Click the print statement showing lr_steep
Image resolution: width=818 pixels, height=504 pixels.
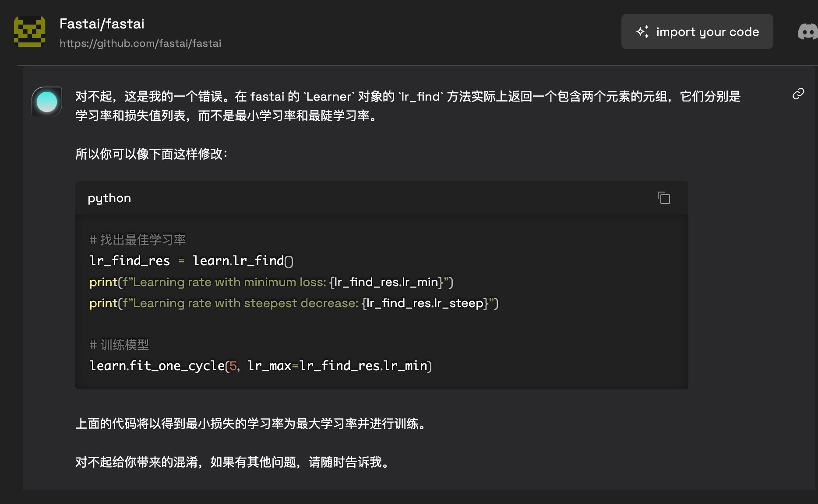click(x=293, y=303)
